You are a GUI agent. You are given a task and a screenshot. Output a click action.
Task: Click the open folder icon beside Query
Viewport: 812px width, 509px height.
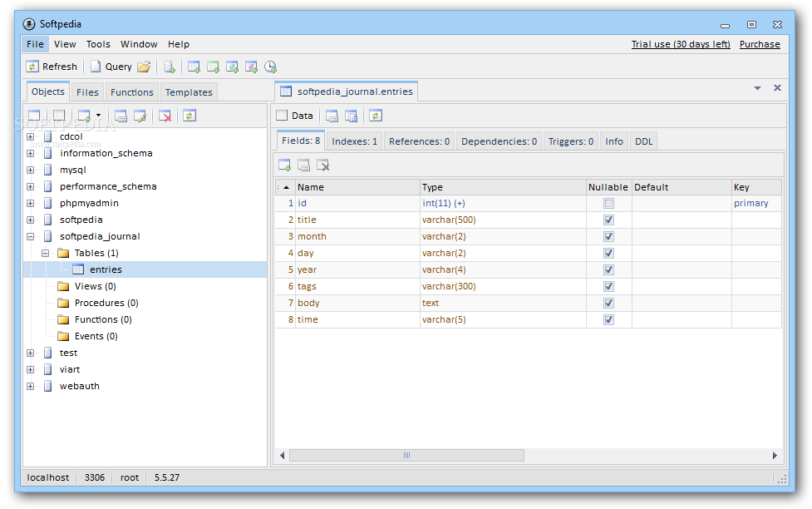pos(144,67)
